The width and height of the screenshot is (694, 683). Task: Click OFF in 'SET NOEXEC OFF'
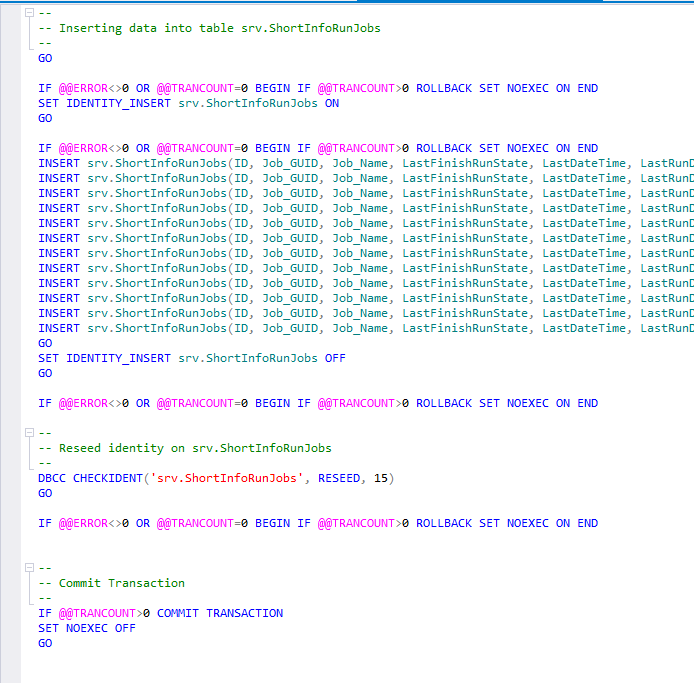pyautogui.click(x=125, y=629)
